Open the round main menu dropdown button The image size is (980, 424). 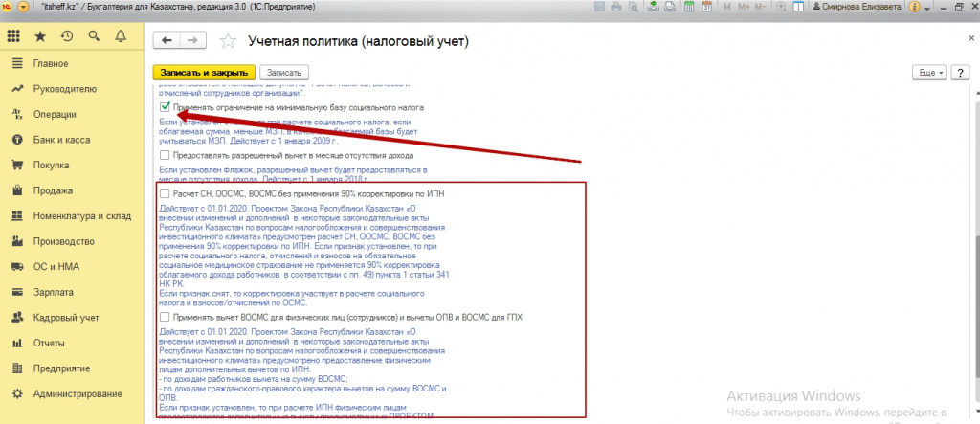[x=23, y=7]
